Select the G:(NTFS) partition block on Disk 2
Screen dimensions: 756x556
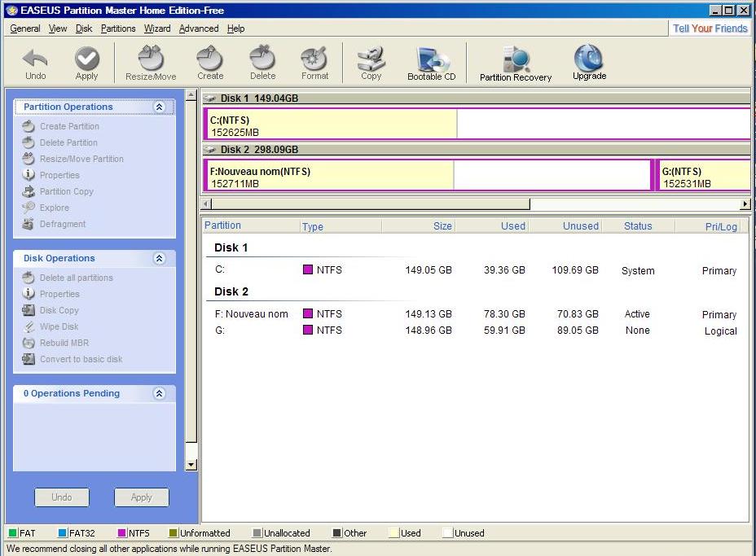click(703, 175)
